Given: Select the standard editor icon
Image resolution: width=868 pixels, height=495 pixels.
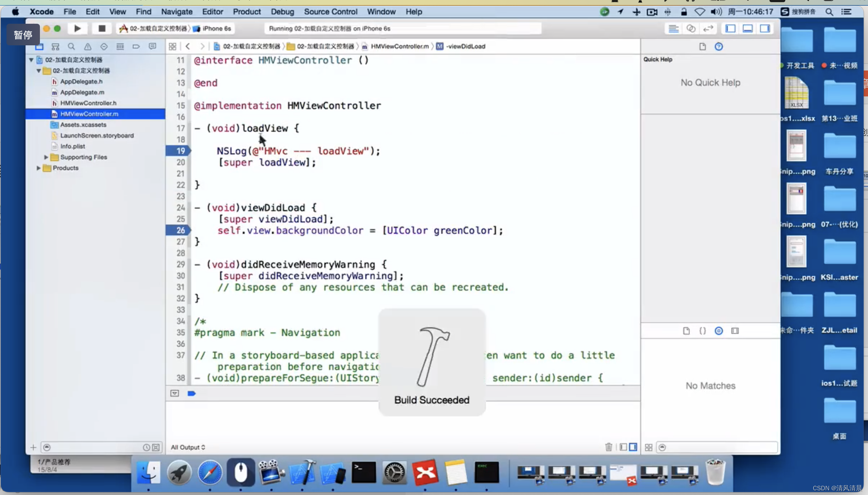Looking at the screenshot, I should click(673, 28).
